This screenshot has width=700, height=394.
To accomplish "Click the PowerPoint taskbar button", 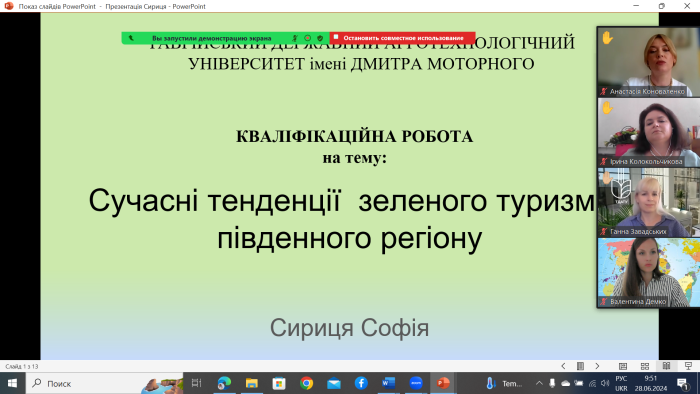I will [x=443, y=383].
